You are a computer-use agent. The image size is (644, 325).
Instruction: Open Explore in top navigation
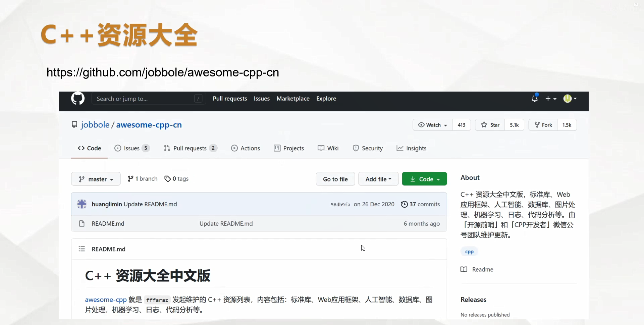click(326, 99)
